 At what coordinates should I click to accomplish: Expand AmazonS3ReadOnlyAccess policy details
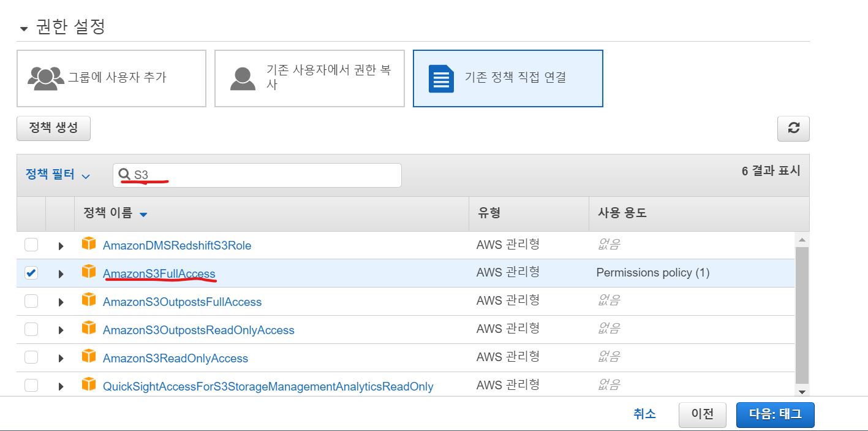(x=61, y=359)
